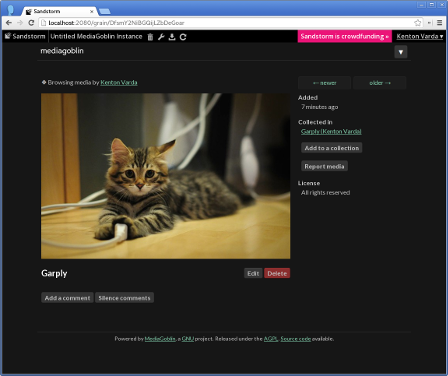This screenshot has width=448, height=376.
Task: Close the Sandstorm browser tab
Action: coord(92,11)
